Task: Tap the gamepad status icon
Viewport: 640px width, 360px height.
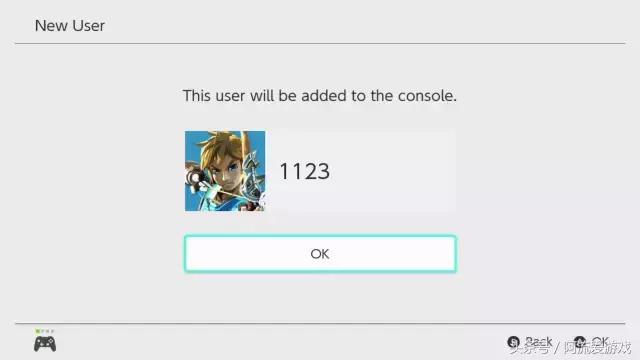Action: [45, 344]
